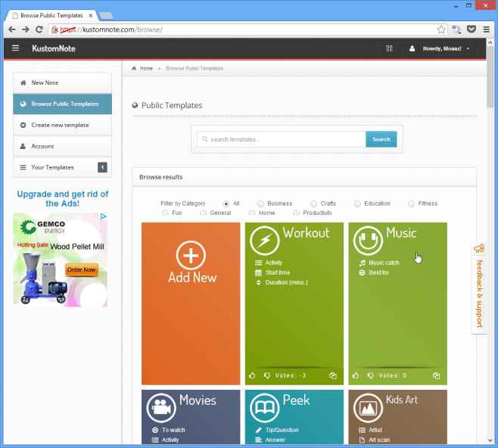Image resolution: width=498 pixels, height=448 pixels.
Task: Open the Music template title
Action: coord(401,233)
